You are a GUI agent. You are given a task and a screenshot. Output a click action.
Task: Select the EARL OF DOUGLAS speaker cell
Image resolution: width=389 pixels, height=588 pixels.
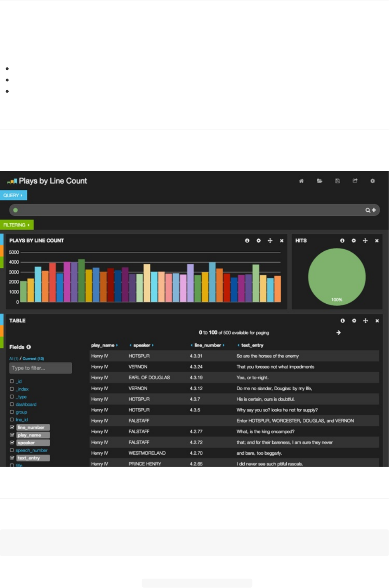(x=149, y=378)
